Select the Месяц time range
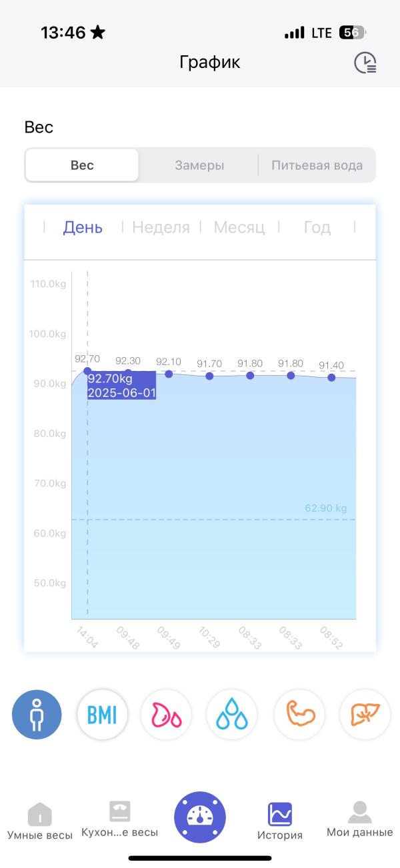 click(x=239, y=227)
